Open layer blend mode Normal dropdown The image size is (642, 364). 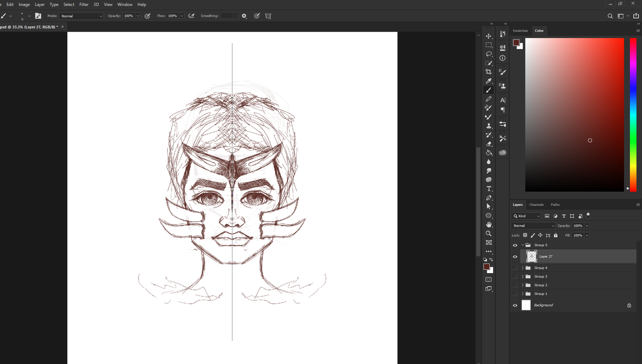click(x=533, y=226)
